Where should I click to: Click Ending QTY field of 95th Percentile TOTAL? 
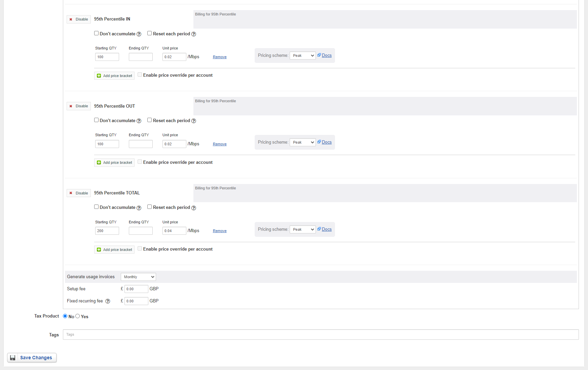[x=141, y=231]
